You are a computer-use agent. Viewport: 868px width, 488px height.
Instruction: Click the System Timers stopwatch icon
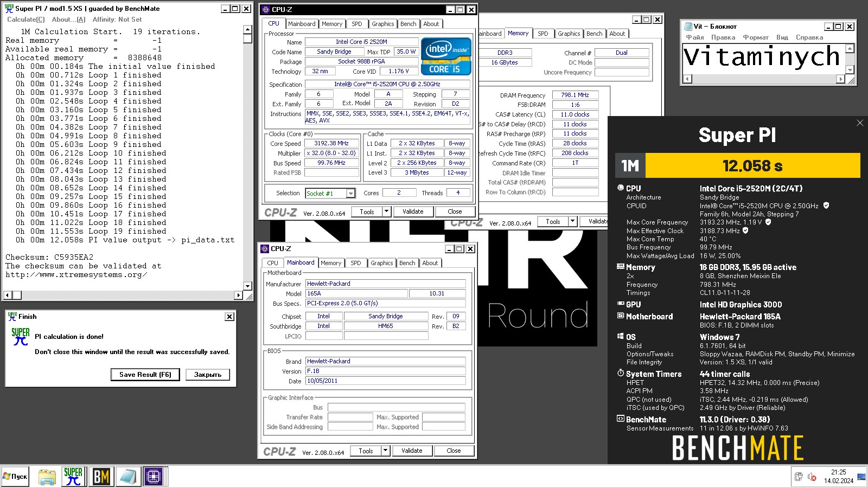point(620,373)
